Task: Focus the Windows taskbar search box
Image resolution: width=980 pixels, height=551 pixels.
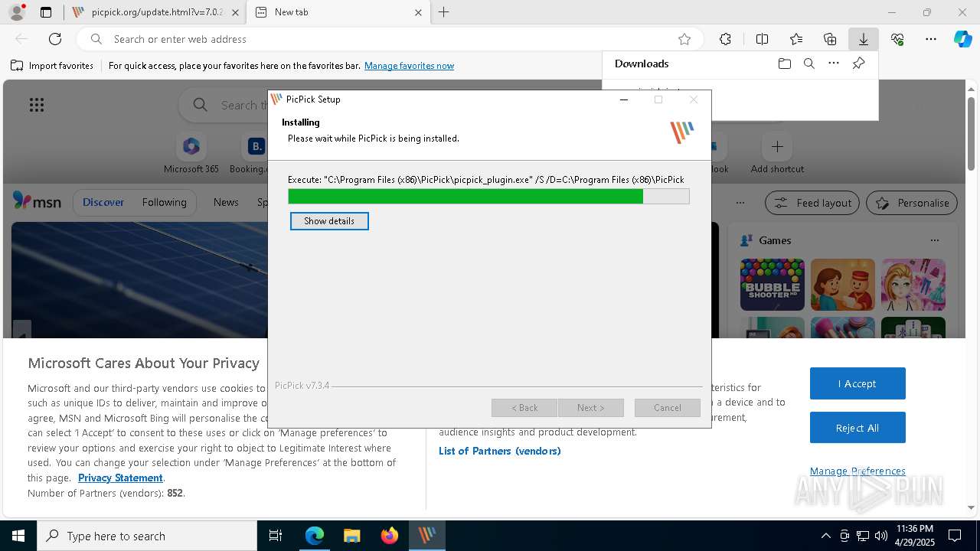Action: click(x=147, y=536)
